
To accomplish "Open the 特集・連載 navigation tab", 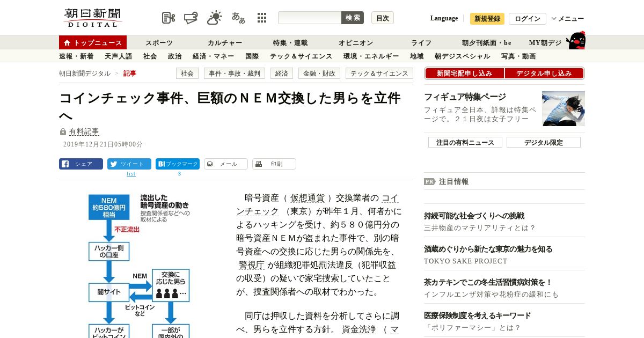I will coord(290,43).
